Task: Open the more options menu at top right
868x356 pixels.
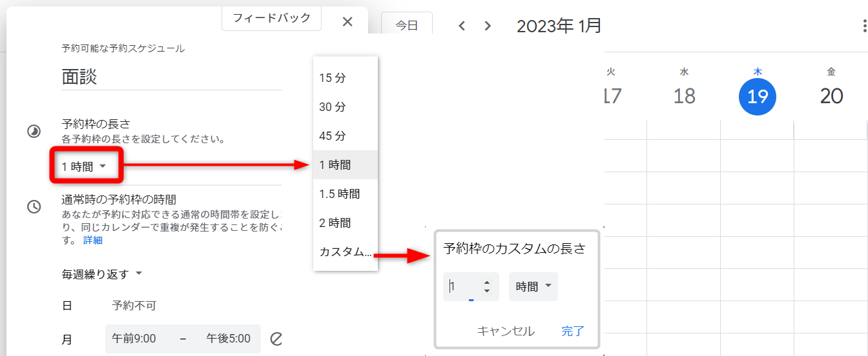Action: (864, 26)
